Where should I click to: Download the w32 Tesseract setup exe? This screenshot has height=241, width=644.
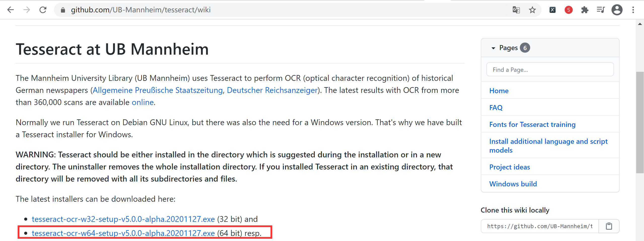123,219
